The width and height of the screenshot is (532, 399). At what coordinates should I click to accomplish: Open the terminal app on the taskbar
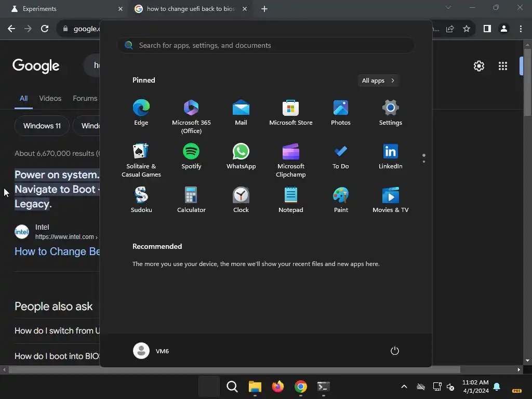coord(323,387)
